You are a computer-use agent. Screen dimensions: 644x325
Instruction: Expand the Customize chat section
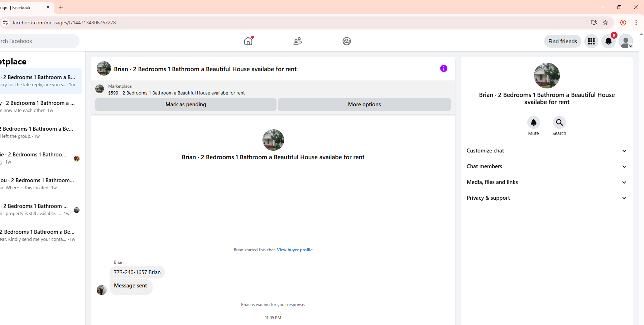click(547, 151)
